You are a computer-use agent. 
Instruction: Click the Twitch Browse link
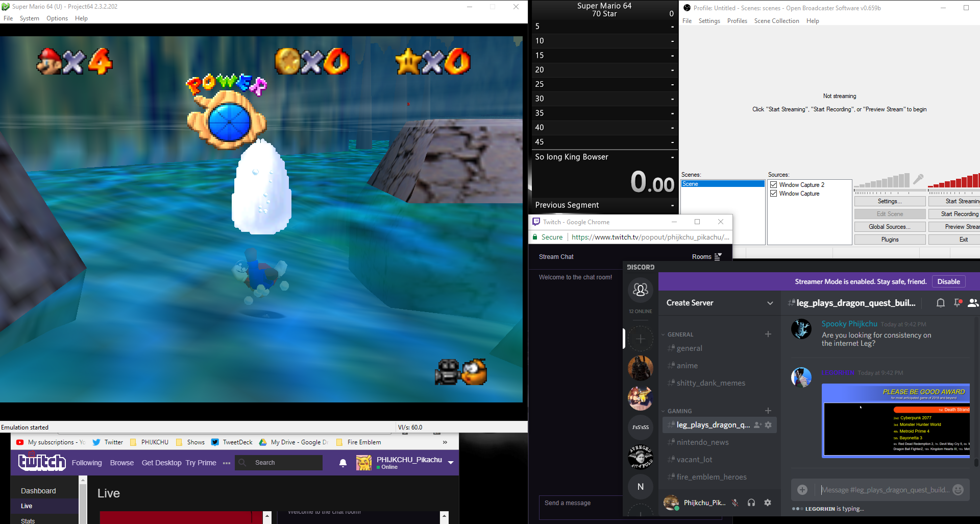[122, 463]
